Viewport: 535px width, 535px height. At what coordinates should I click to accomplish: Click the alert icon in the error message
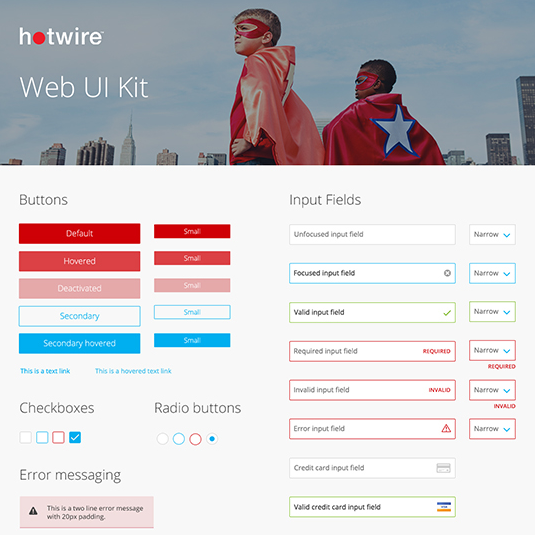pyautogui.click(x=33, y=511)
